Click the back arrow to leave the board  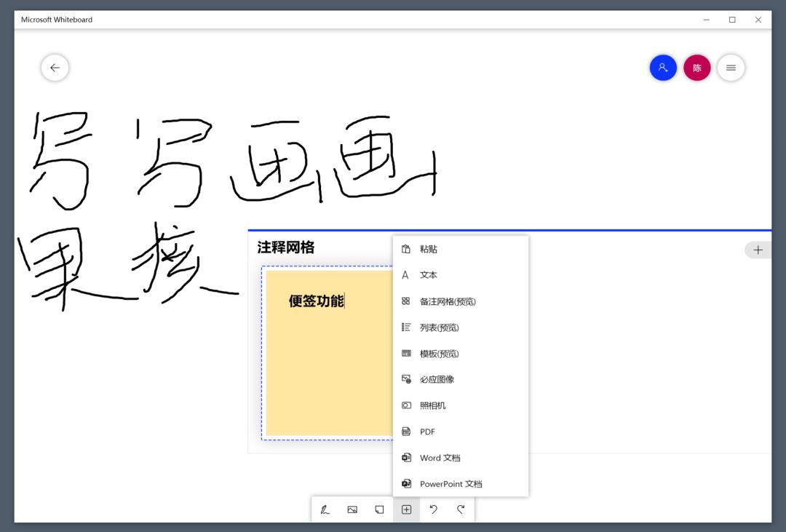pyautogui.click(x=55, y=67)
